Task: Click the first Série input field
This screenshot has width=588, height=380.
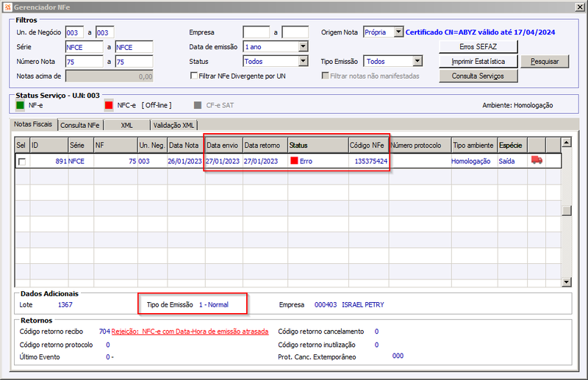Action: pyautogui.click(x=84, y=47)
